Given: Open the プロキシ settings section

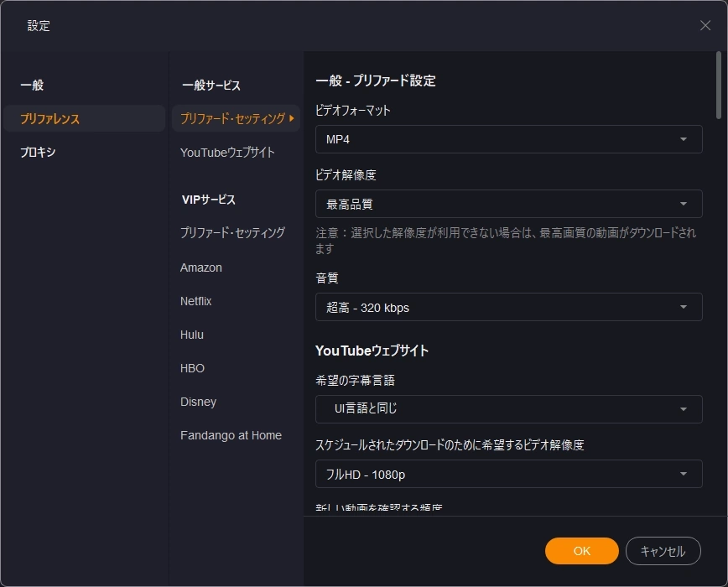Looking at the screenshot, I should click(38, 153).
